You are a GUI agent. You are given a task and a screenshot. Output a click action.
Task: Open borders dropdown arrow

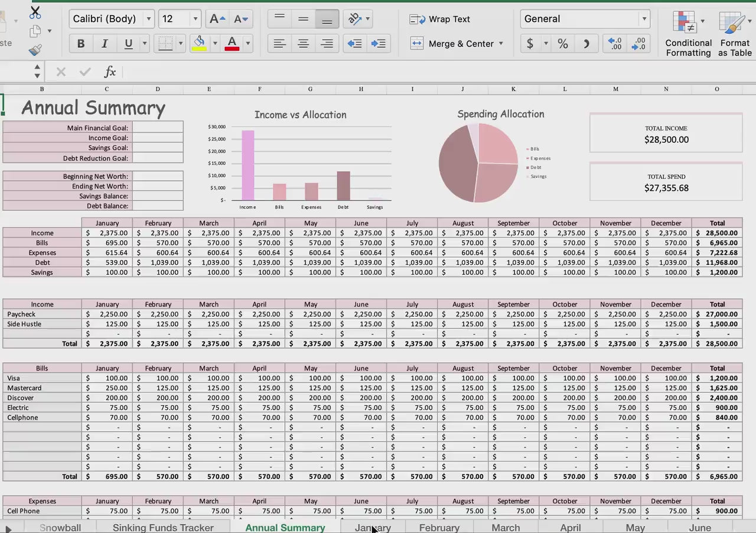pyautogui.click(x=181, y=43)
